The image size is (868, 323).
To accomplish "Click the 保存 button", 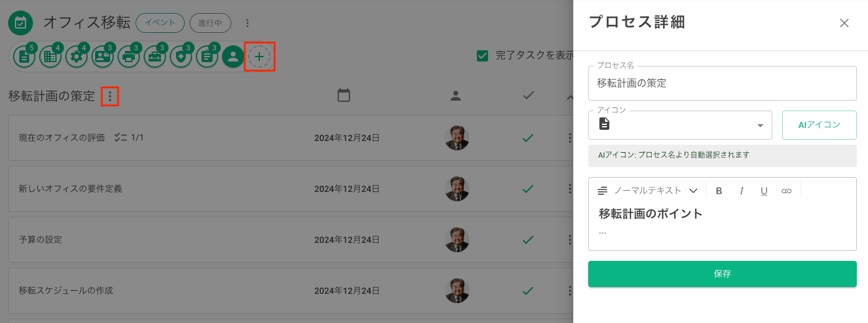I will (723, 274).
